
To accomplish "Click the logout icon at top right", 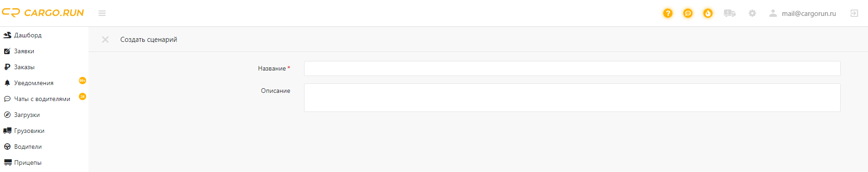I will click(854, 13).
